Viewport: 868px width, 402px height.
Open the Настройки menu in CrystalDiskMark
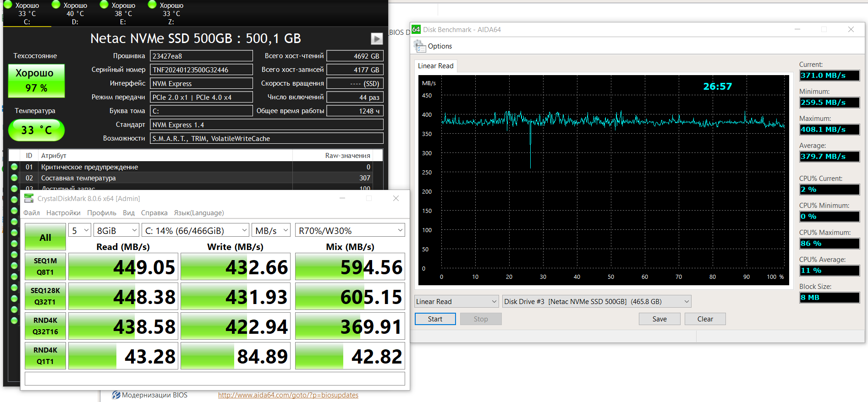pos(63,213)
